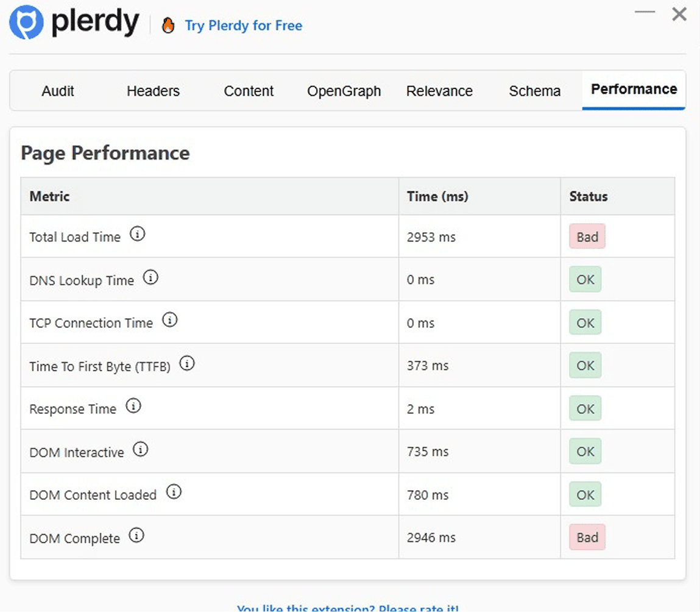
Task: Click the Try Plerdy for Free link
Action: [244, 26]
